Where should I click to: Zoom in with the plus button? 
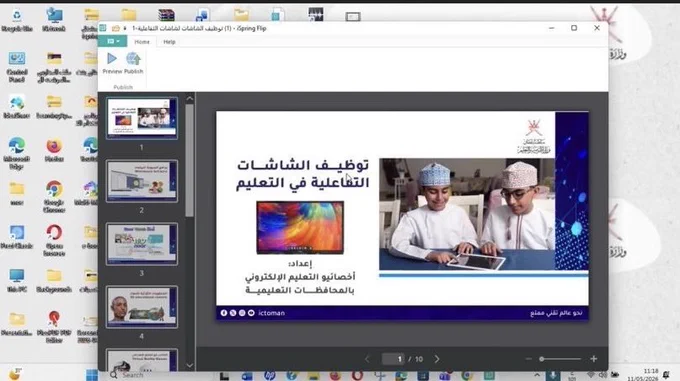[593, 359]
